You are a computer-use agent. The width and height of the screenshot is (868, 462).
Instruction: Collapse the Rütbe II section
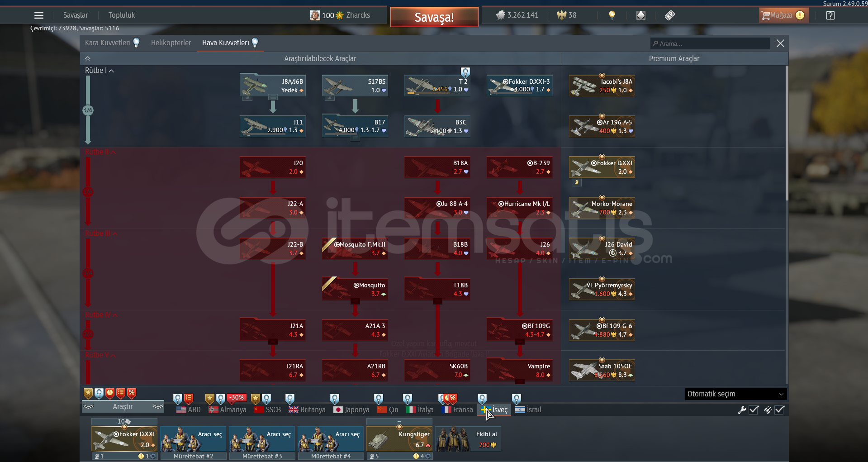click(x=100, y=152)
